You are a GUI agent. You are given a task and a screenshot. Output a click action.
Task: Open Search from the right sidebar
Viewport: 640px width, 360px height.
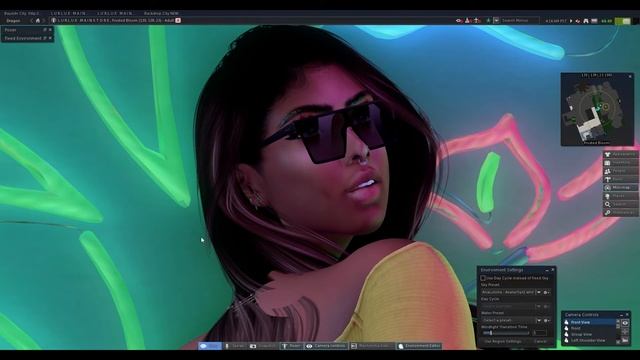click(x=620, y=204)
